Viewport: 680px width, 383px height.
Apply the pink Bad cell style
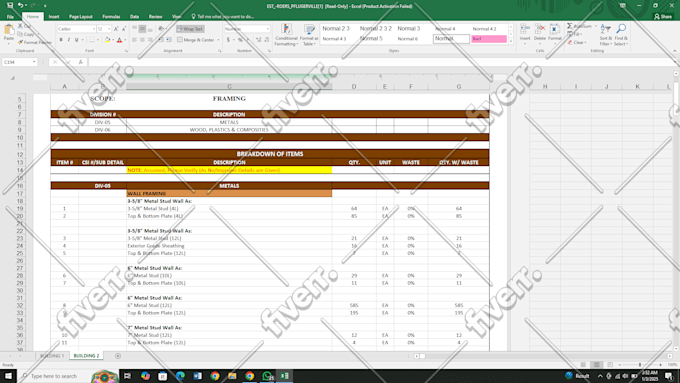click(489, 39)
